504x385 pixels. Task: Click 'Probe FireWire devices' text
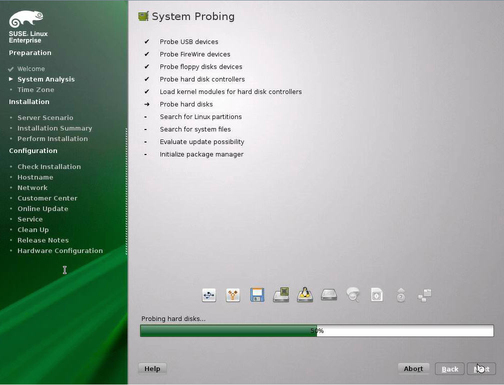click(195, 54)
